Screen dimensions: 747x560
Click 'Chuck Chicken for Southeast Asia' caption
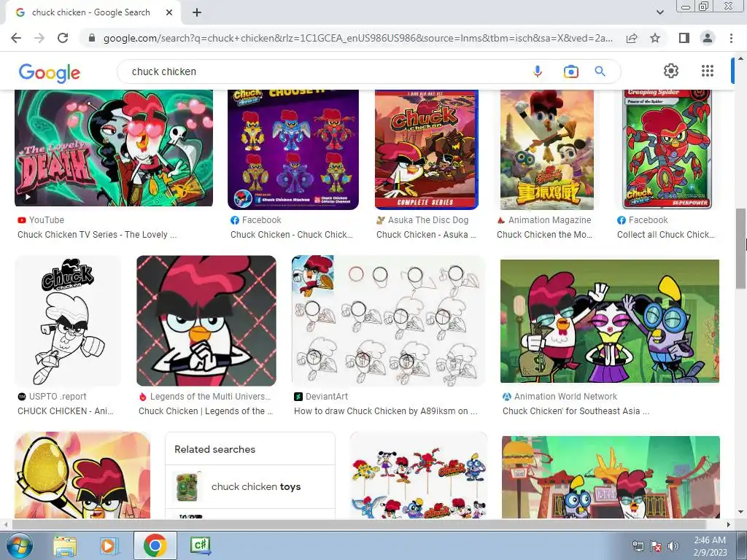point(576,411)
